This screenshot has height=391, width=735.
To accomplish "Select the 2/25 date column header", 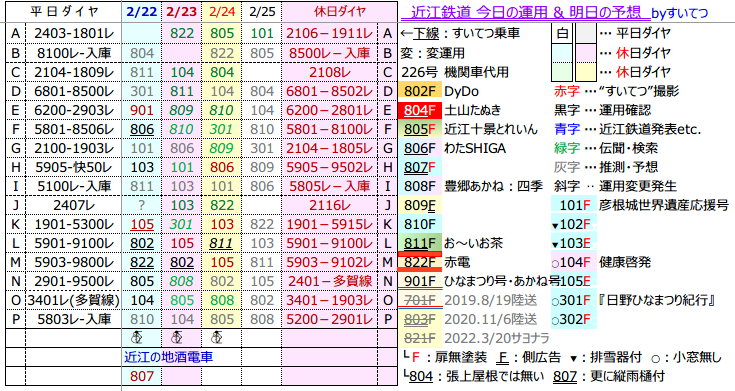I will (x=262, y=12).
